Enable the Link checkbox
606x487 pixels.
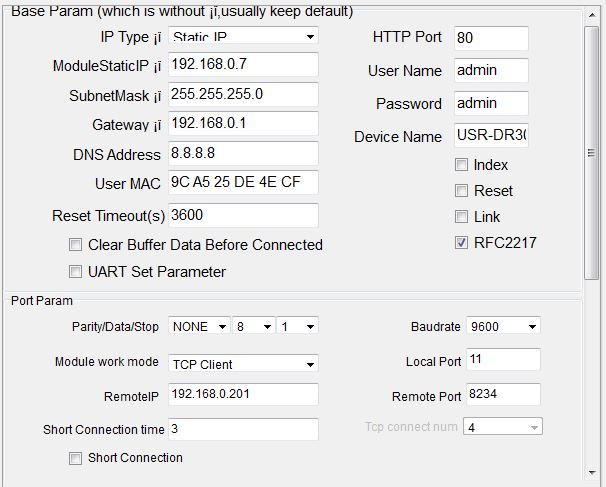click(x=461, y=216)
